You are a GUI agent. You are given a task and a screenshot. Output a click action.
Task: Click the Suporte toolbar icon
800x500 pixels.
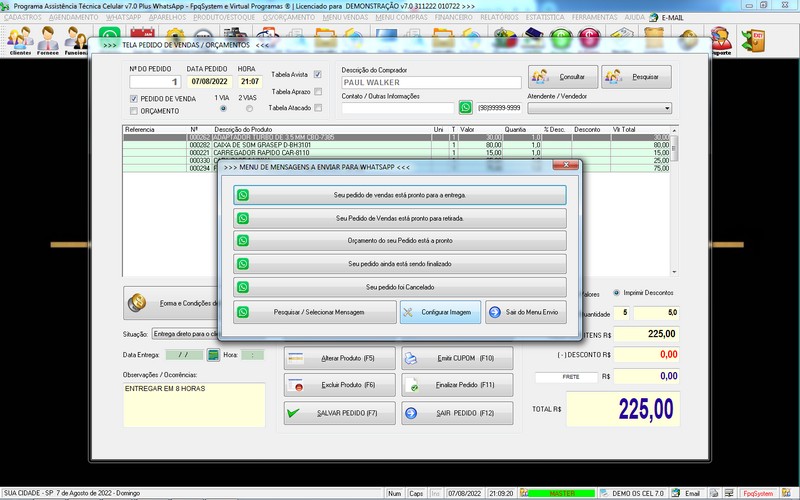[719, 41]
